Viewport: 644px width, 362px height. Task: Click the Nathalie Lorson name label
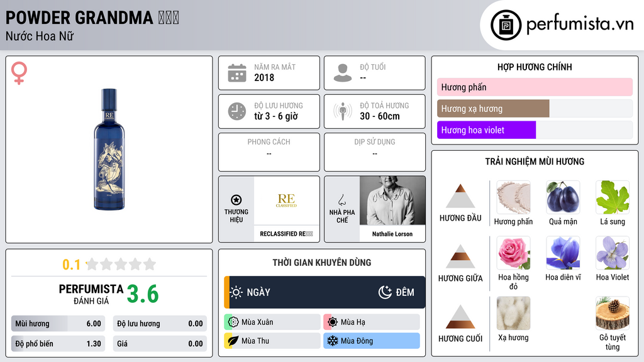point(392,234)
